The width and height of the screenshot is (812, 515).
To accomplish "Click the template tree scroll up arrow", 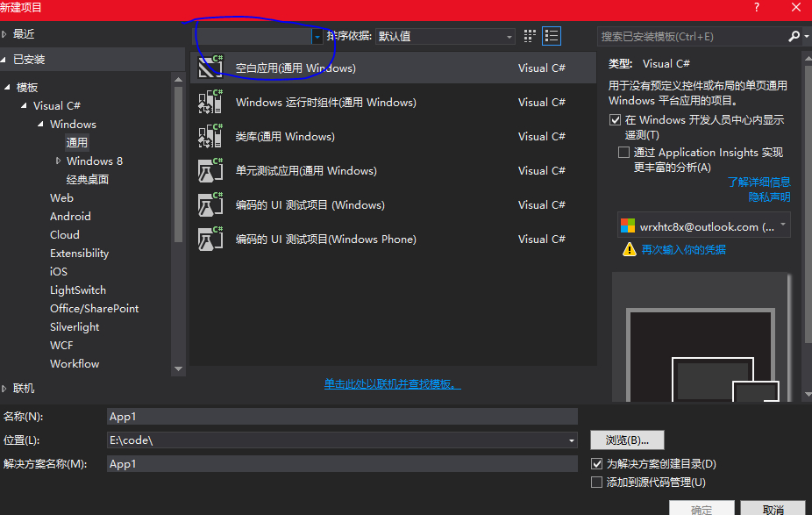I will tap(179, 80).
